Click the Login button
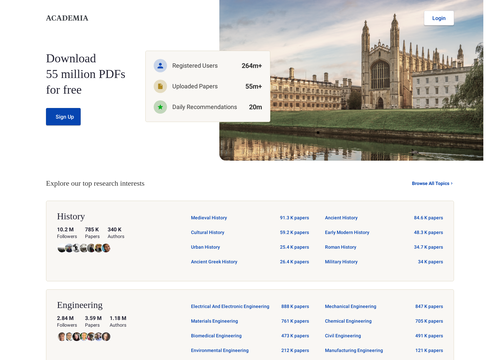 439,18
